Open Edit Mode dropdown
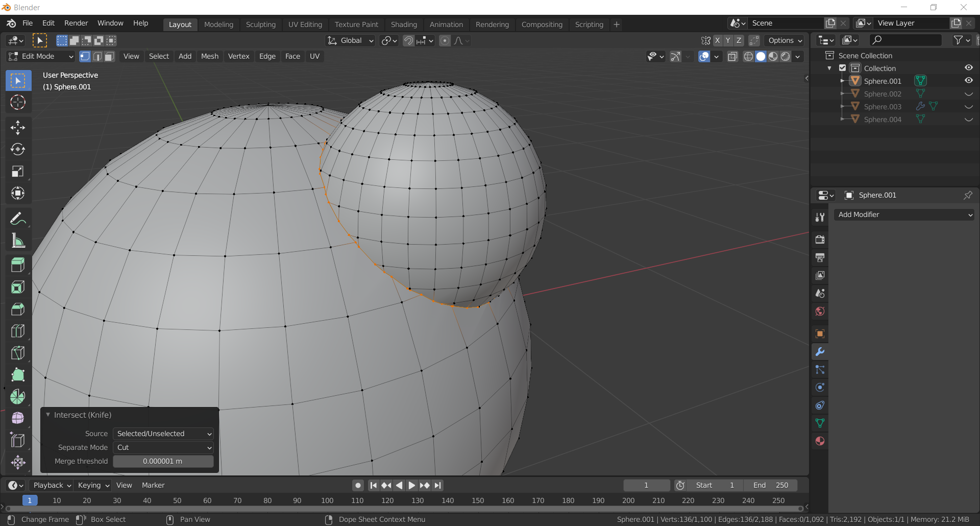Viewport: 980px width, 526px height. (x=41, y=56)
